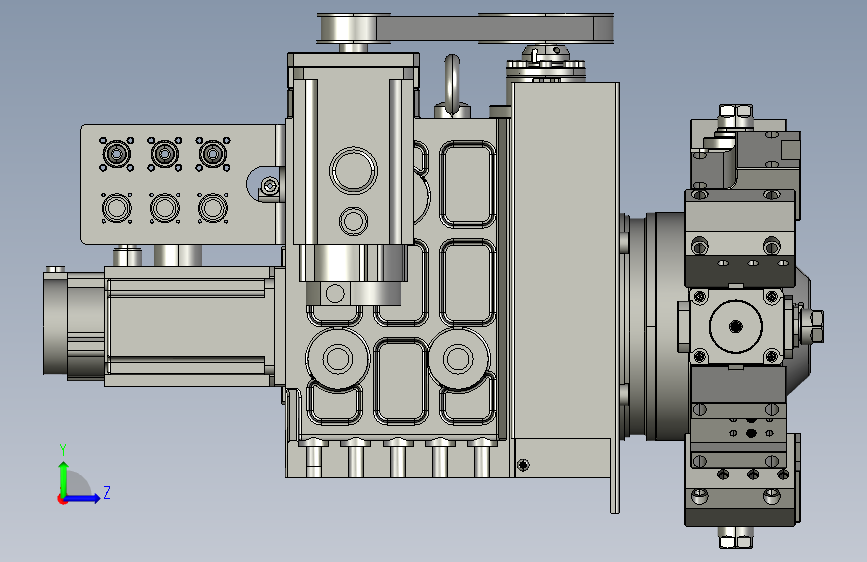Select the servo motor round end cap
Viewport: 867px width, 562px height.
point(55,324)
